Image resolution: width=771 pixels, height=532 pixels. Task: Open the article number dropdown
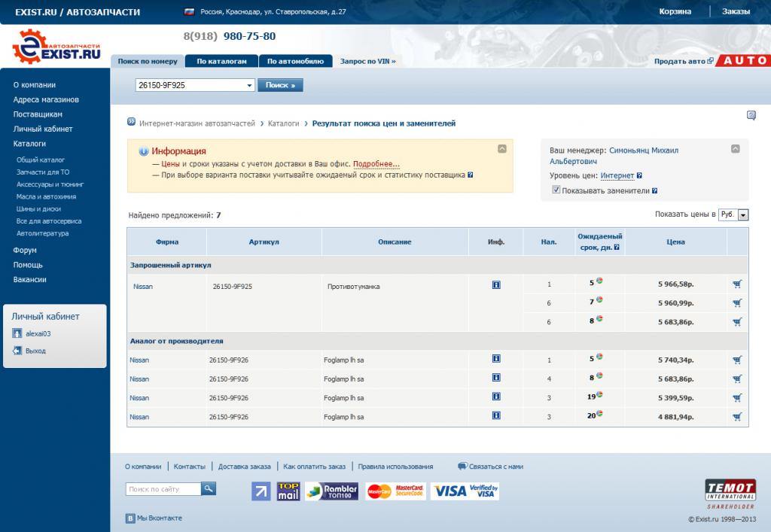[249, 86]
